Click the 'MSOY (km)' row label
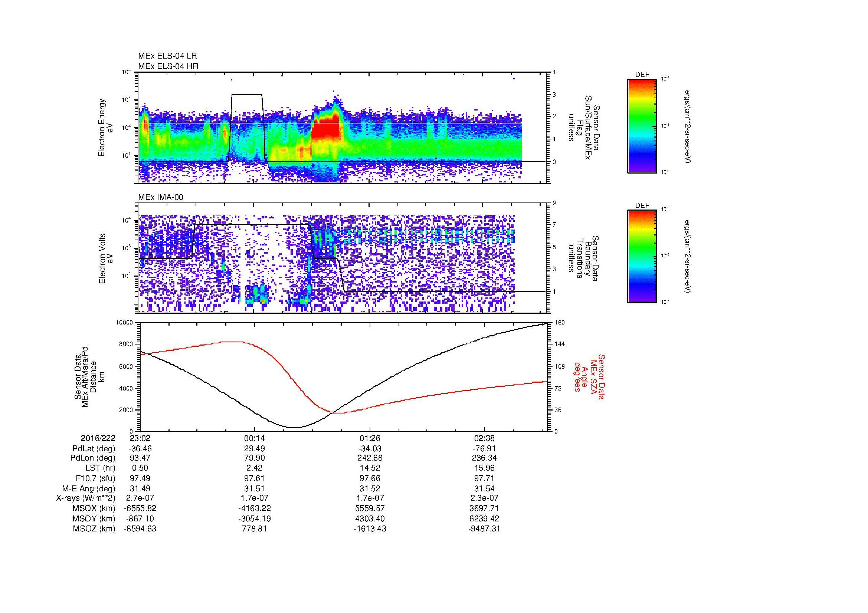The height and width of the screenshot is (613, 868). click(x=94, y=518)
